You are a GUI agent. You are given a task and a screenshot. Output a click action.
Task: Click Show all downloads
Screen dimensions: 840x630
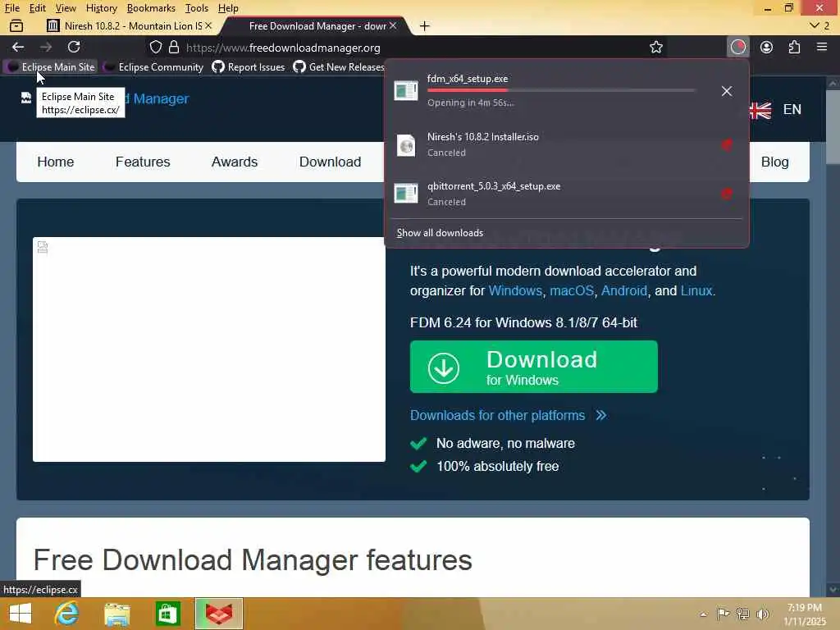(440, 233)
